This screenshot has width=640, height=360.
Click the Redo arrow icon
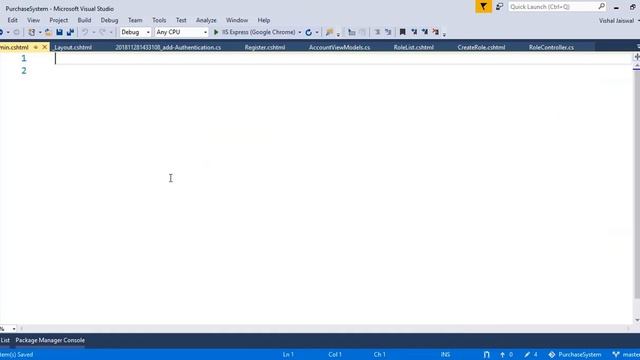tap(102, 32)
